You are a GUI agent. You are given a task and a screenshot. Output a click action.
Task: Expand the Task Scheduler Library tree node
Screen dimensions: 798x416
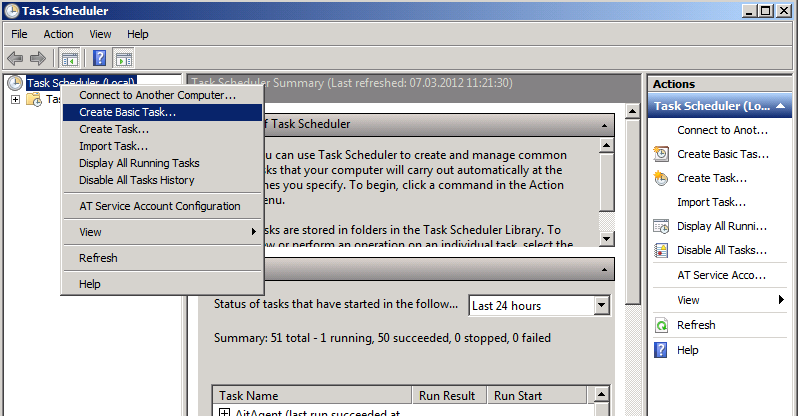pyautogui.click(x=16, y=99)
